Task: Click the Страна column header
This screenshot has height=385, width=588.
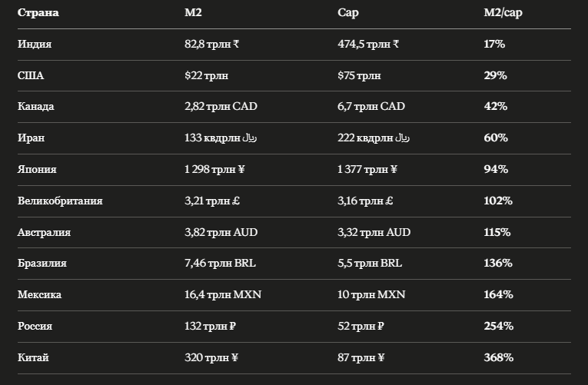Action: click(38, 12)
